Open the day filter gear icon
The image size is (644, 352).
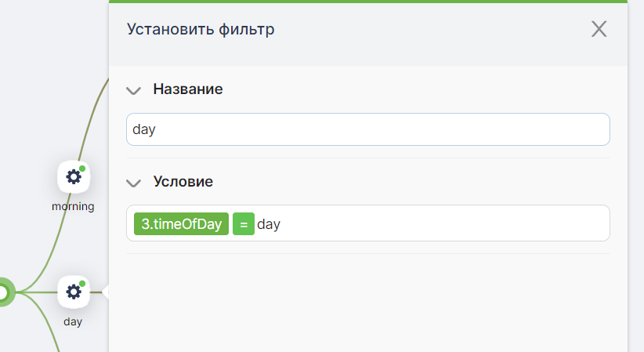(74, 292)
